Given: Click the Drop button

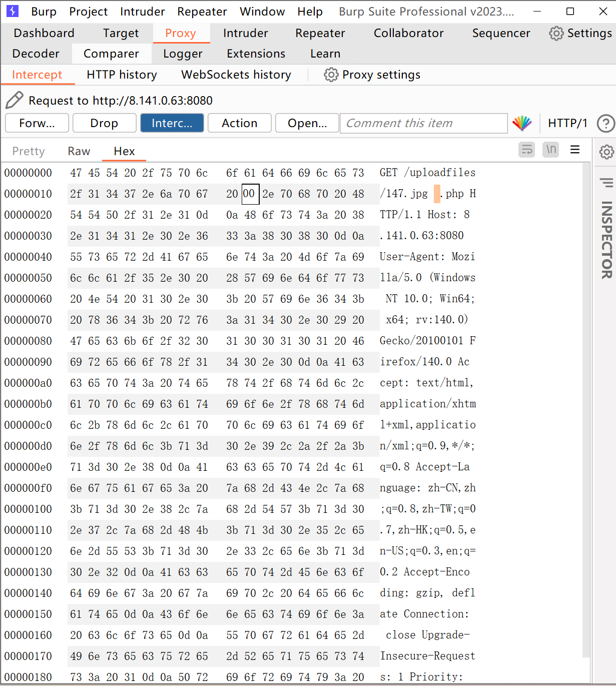Looking at the screenshot, I should [104, 123].
